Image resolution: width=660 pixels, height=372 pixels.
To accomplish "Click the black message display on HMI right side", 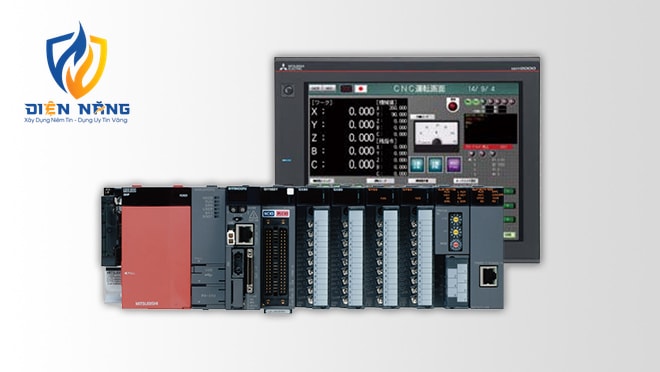I will [x=490, y=129].
